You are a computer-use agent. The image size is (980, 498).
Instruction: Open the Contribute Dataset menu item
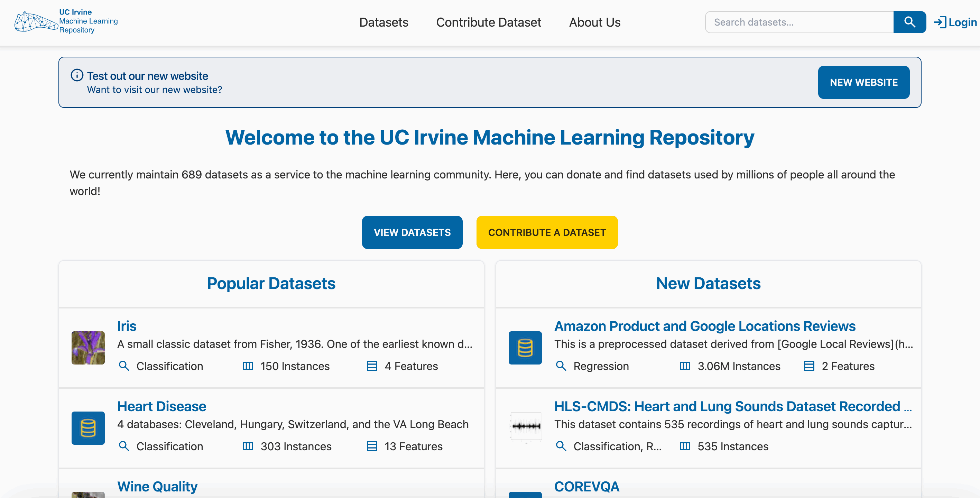tap(489, 22)
